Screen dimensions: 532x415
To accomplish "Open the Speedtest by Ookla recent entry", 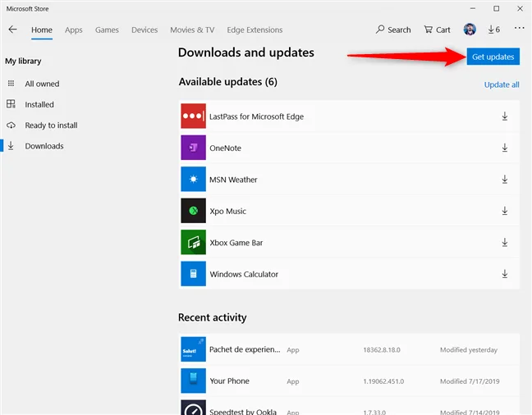I will (349, 407).
